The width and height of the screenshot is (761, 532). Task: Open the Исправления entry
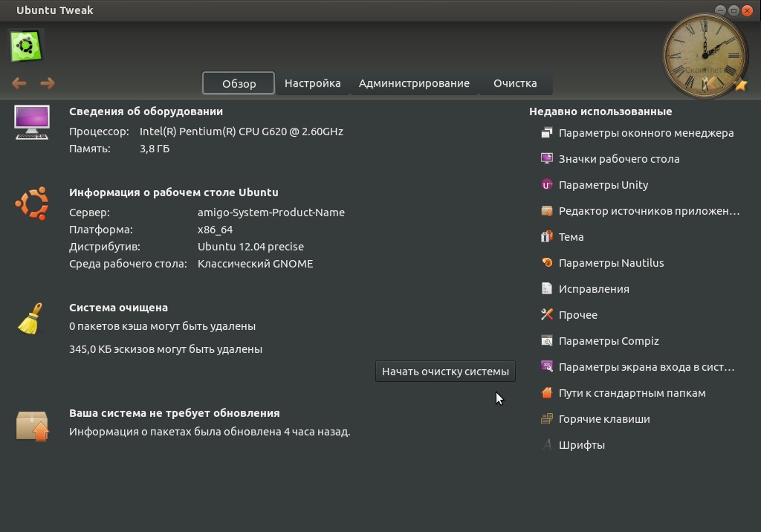click(594, 289)
